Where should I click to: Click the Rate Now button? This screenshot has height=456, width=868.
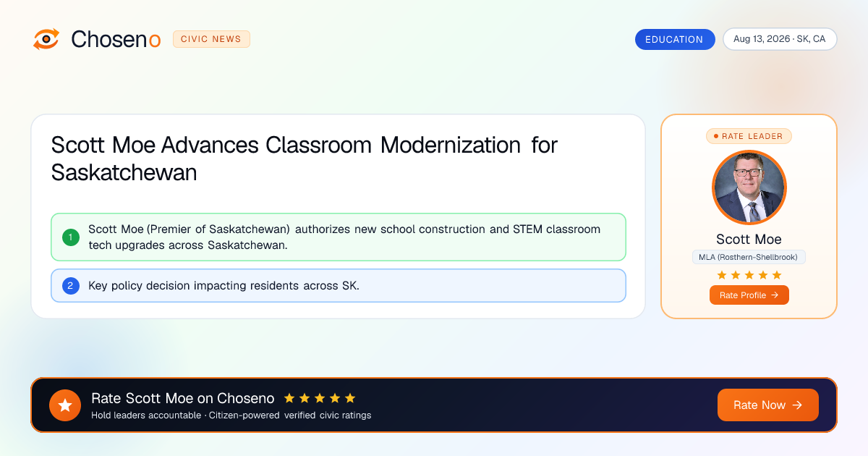pos(768,405)
